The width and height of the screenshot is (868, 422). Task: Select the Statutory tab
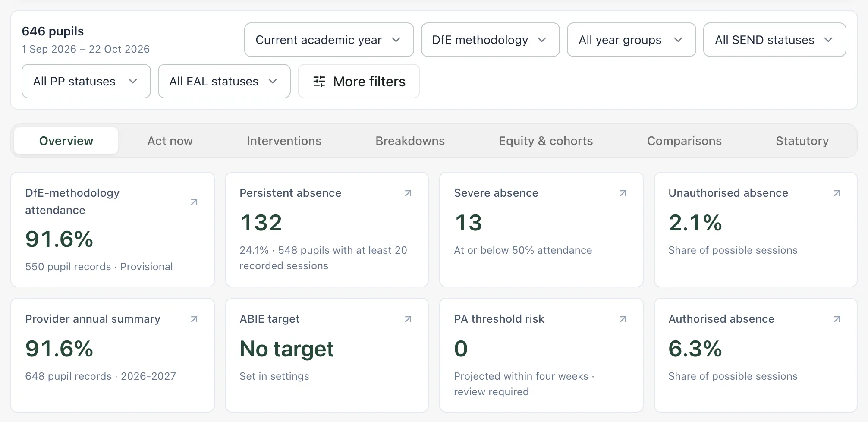point(802,141)
